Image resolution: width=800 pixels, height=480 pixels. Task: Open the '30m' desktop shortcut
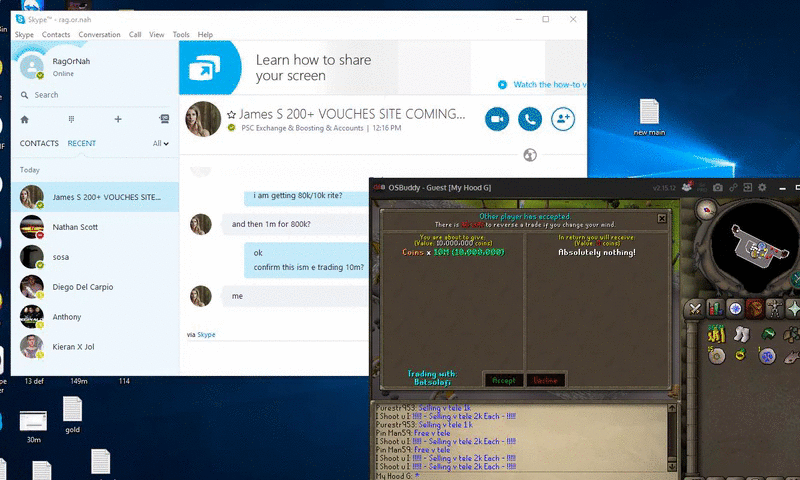pyautogui.click(x=33, y=427)
